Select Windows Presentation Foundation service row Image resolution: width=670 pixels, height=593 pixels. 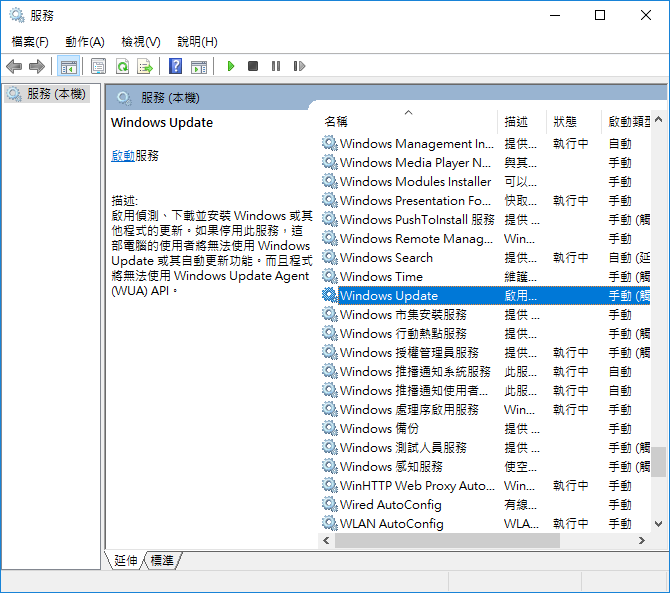[x=486, y=201]
